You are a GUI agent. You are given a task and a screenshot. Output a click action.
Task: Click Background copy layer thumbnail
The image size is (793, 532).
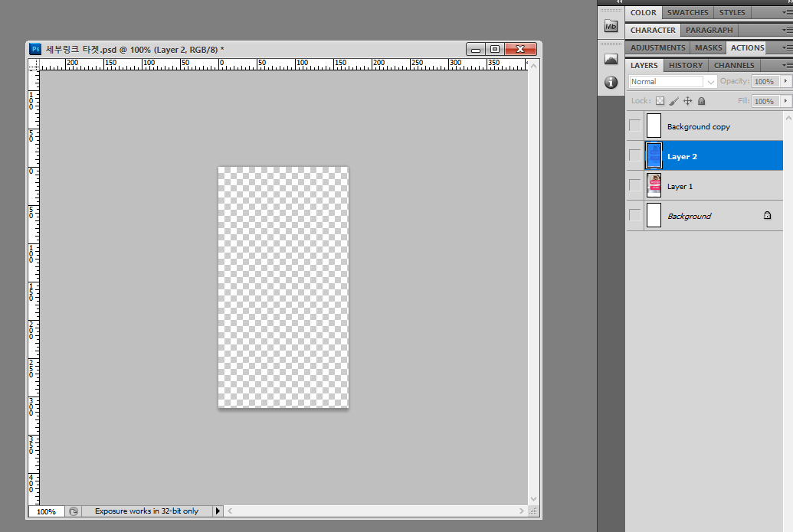coord(654,126)
